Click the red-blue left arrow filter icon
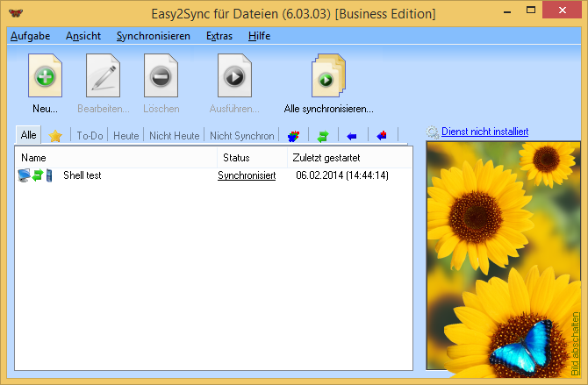The image size is (588, 385). (x=381, y=136)
